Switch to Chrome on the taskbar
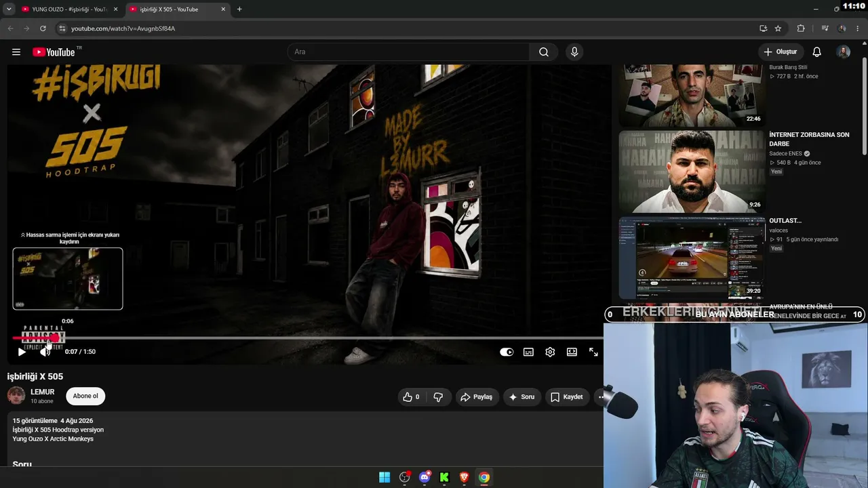 coord(484,477)
